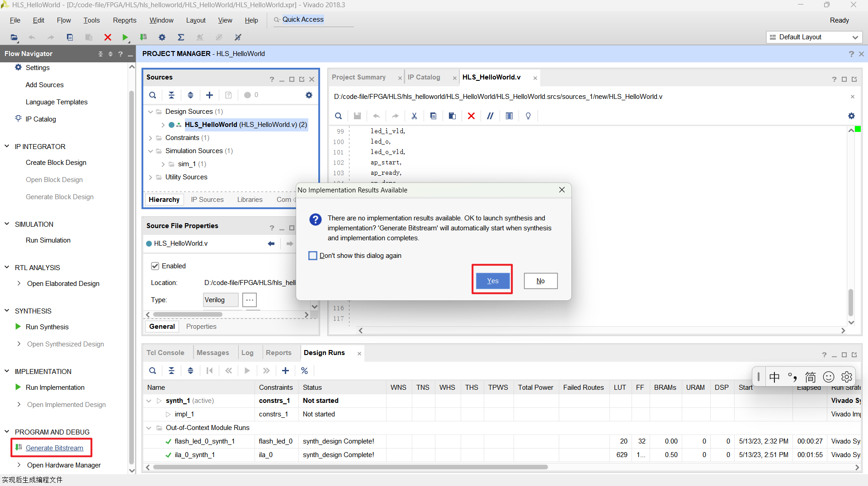The image size is (868, 486).
Task: Collapse the synth_1 run row
Action: tap(149, 401)
